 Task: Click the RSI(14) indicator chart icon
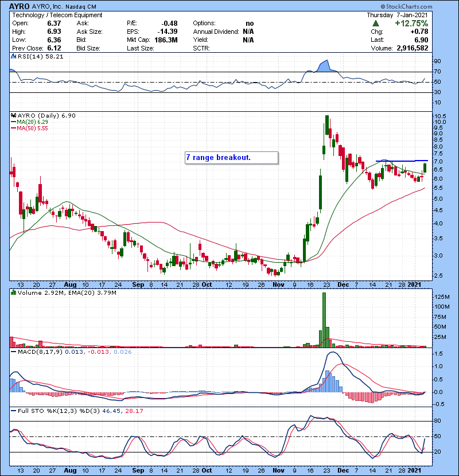13,56
